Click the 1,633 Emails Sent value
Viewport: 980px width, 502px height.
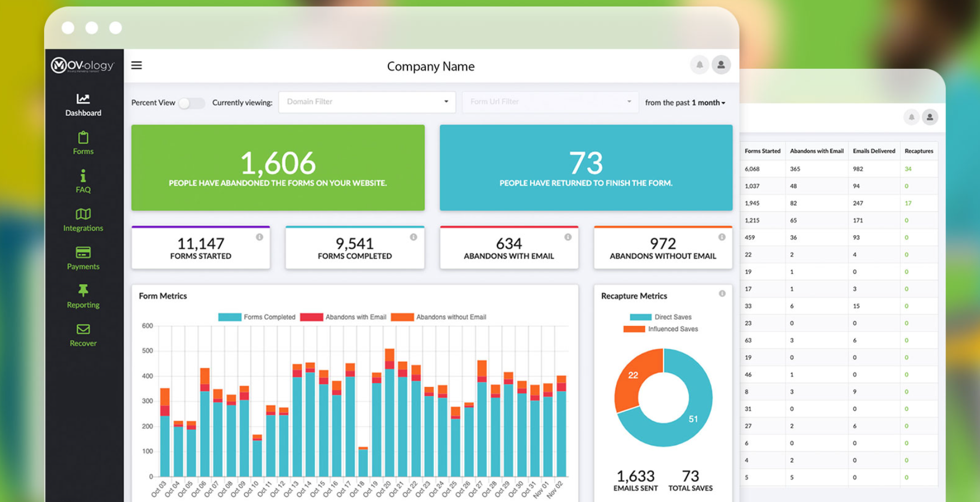[x=635, y=476]
